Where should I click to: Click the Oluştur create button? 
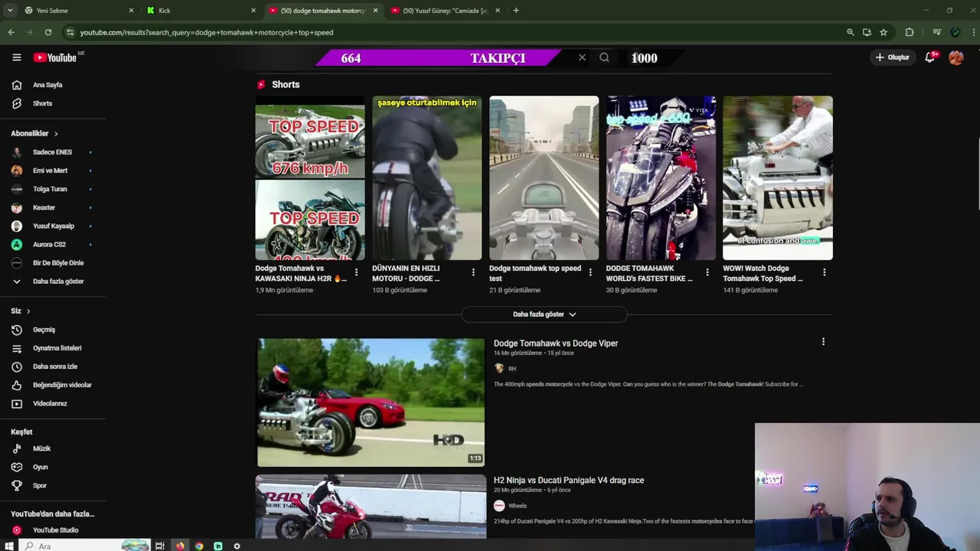pos(892,57)
